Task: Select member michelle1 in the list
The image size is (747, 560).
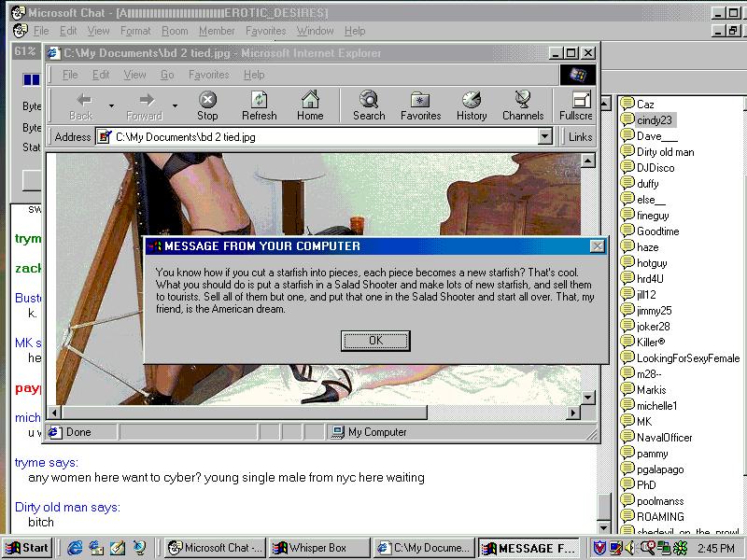Action: point(656,406)
